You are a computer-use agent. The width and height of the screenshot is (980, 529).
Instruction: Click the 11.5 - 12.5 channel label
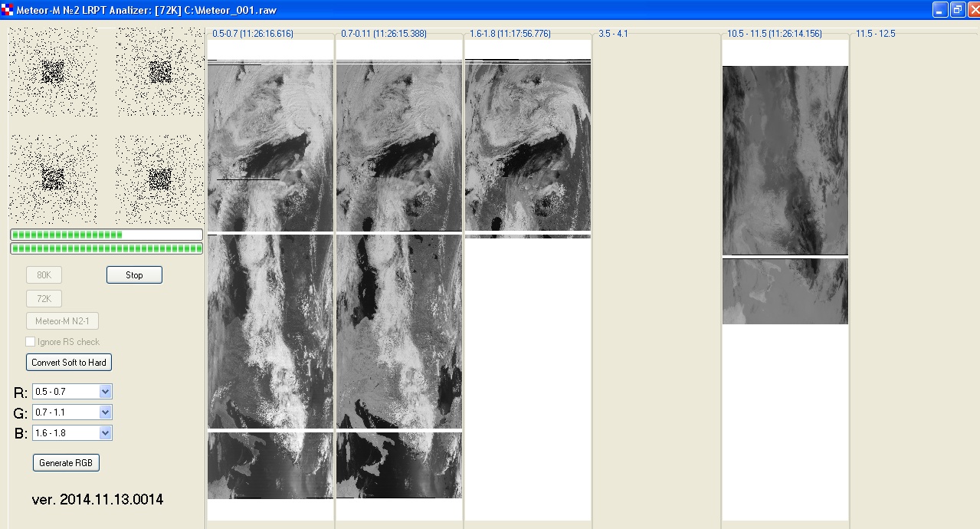[875, 34]
